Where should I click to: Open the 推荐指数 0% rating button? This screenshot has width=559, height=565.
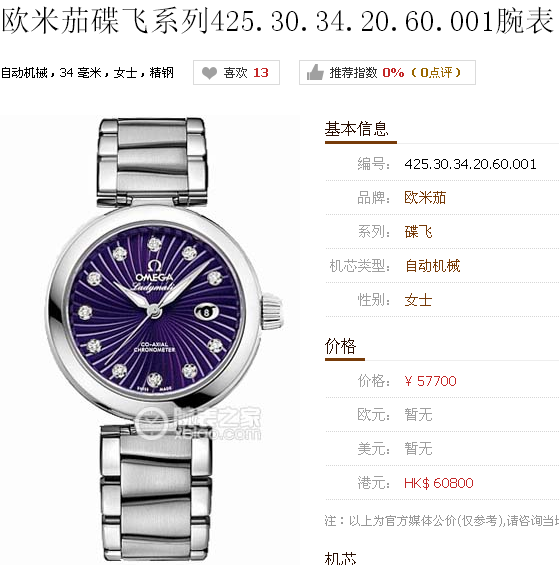[387, 72]
